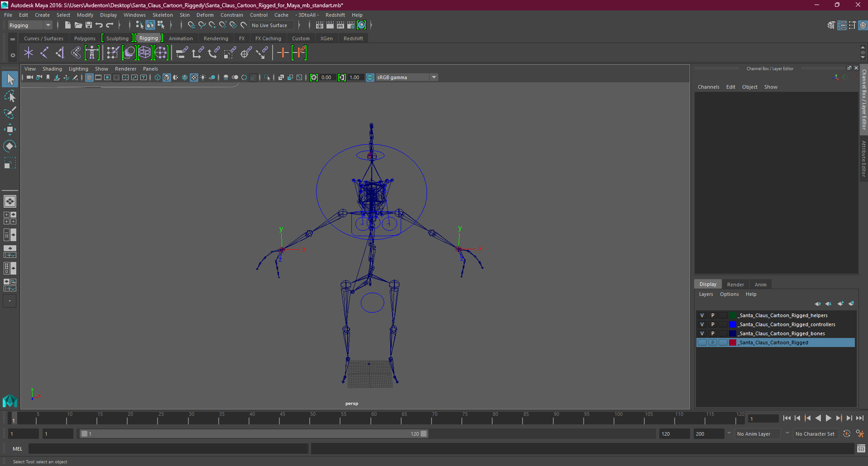Expand the collapsed selection mode toolbar section

point(171,25)
